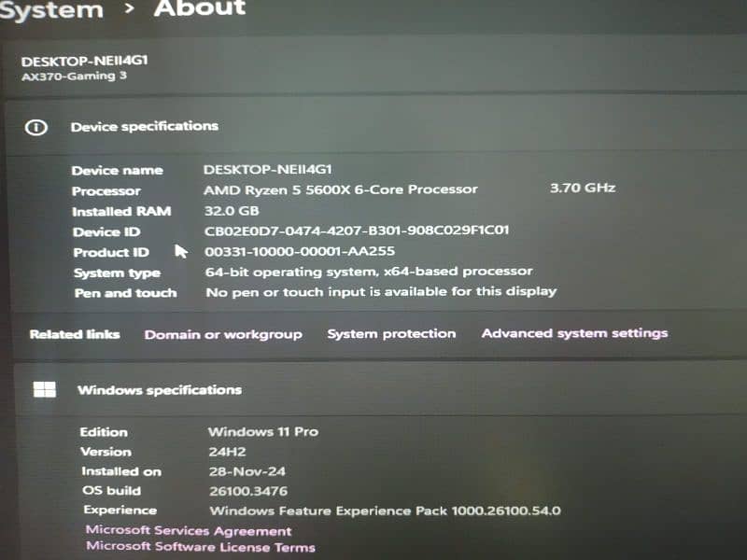Viewport: 747px width, 560px height.
Task: Click the Windows logo icon beside Windows specifications
Action: point(45,389)
